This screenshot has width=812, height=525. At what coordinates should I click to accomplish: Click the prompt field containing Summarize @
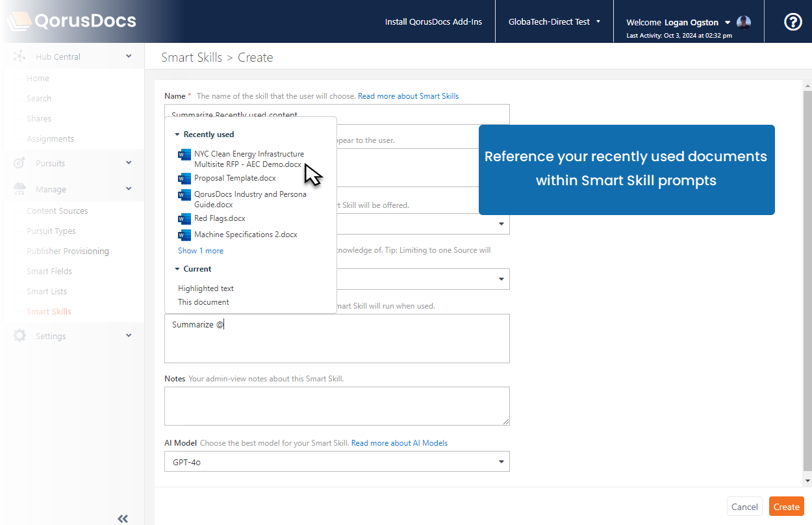pos(336,339)
